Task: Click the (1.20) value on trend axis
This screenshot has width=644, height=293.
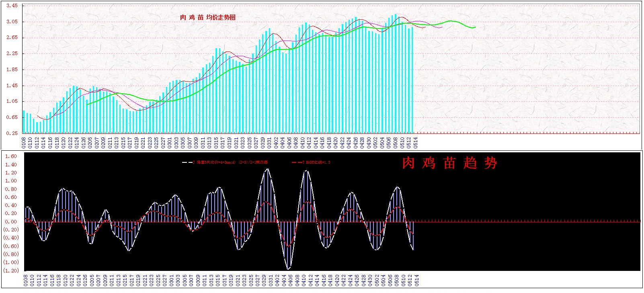Action: pyautogui.click(x=11, y=270)
